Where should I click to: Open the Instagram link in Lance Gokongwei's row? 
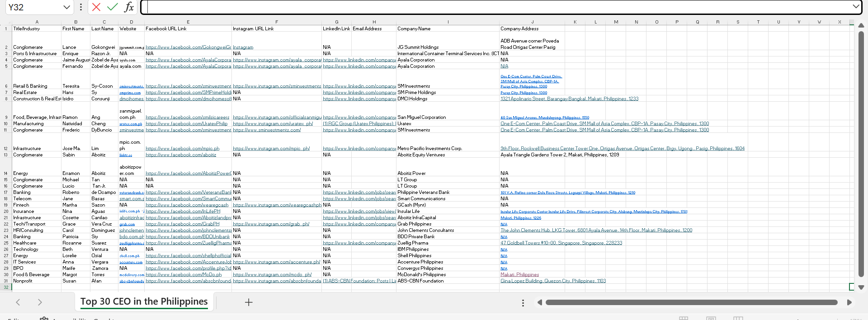point(243,47)
